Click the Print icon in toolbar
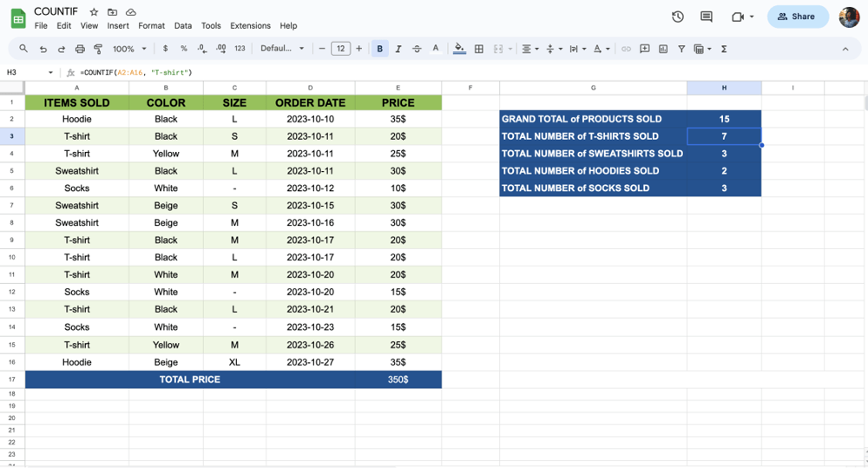This screenshot has height=468, width=868. tap(80, 49)
